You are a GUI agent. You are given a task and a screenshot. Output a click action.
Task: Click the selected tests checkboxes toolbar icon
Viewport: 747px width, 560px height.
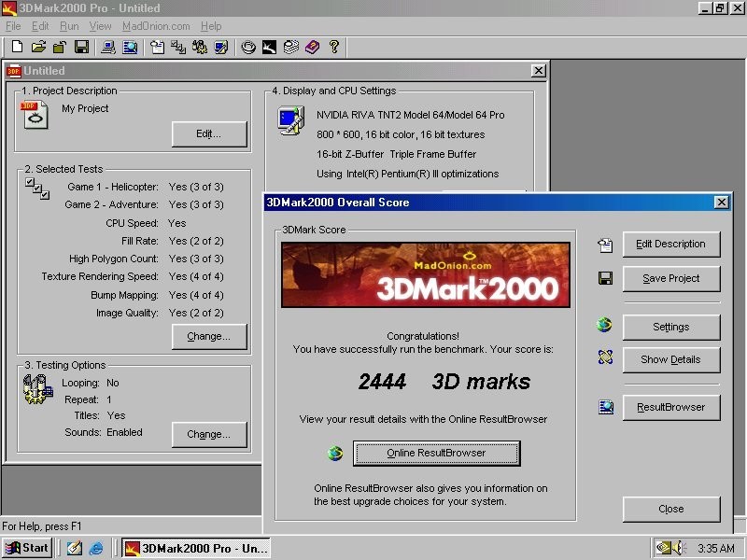(x=178, y=47)
